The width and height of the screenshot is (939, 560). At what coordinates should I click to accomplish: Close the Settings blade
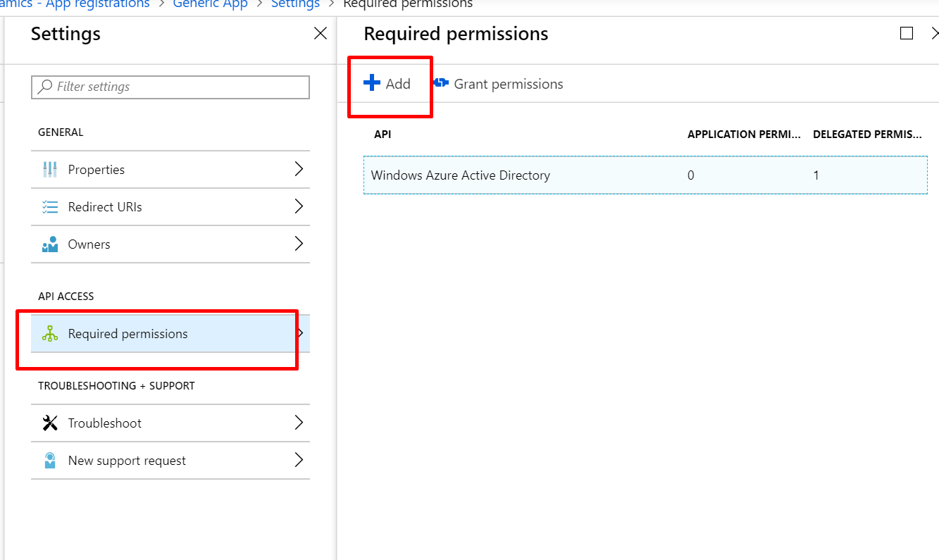click(x=321, y=34)
